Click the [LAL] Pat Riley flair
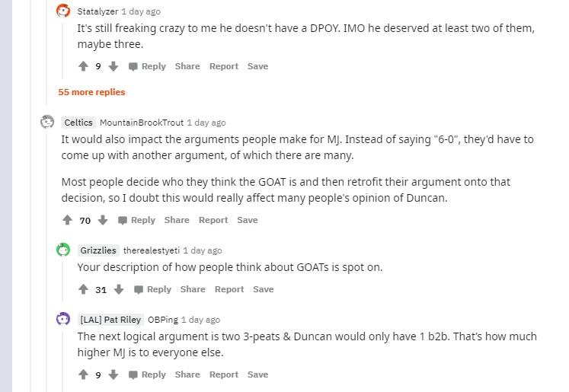The height and width of the screenshot is (392, 569). click(x=110, y=320)
